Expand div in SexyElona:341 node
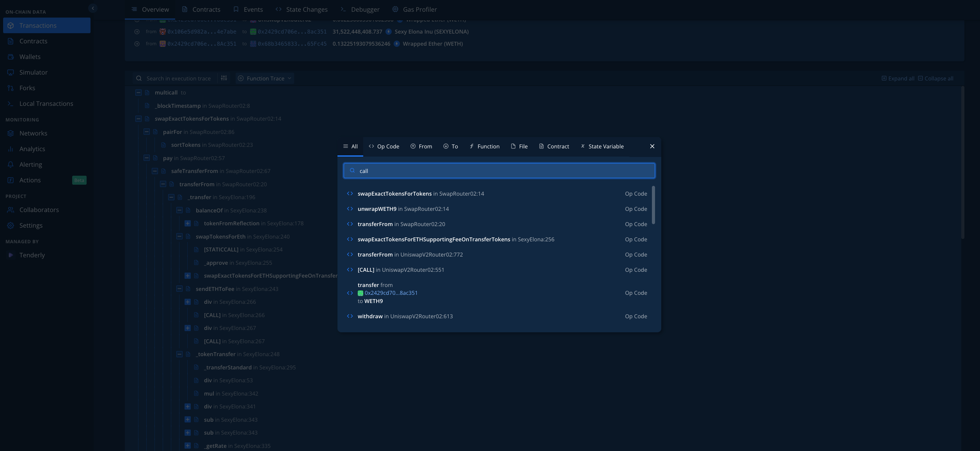980x451 pixels. click(x=188, y=406)
